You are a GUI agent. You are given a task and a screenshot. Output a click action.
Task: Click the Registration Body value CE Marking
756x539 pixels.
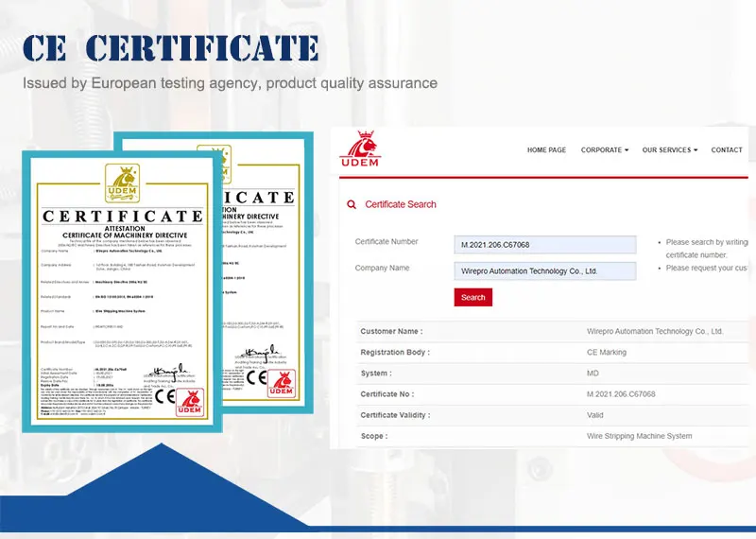(607, 353)
